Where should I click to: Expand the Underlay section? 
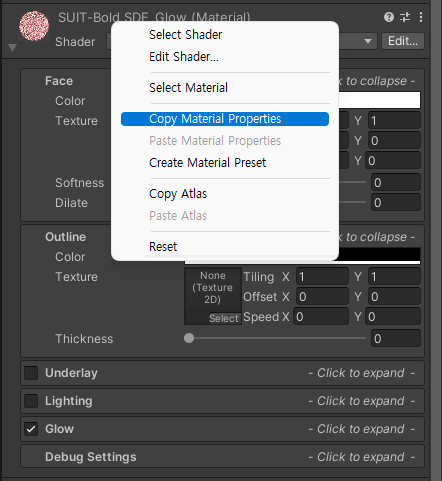222,373
